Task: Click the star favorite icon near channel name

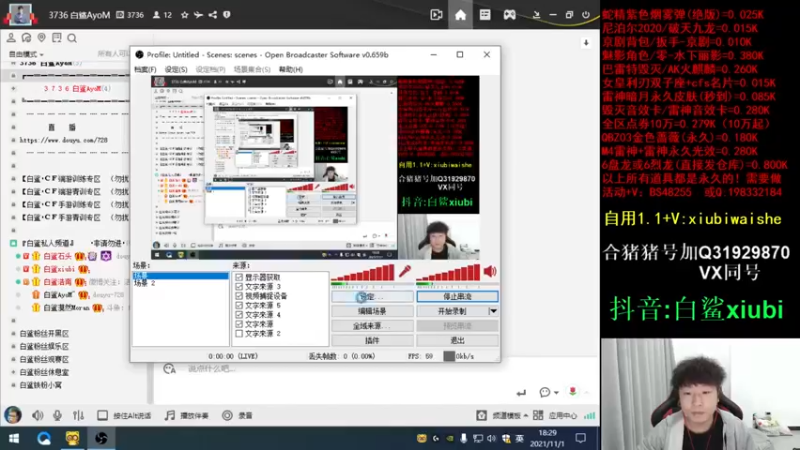Action: pyautogui.click(x=184, y=15)
